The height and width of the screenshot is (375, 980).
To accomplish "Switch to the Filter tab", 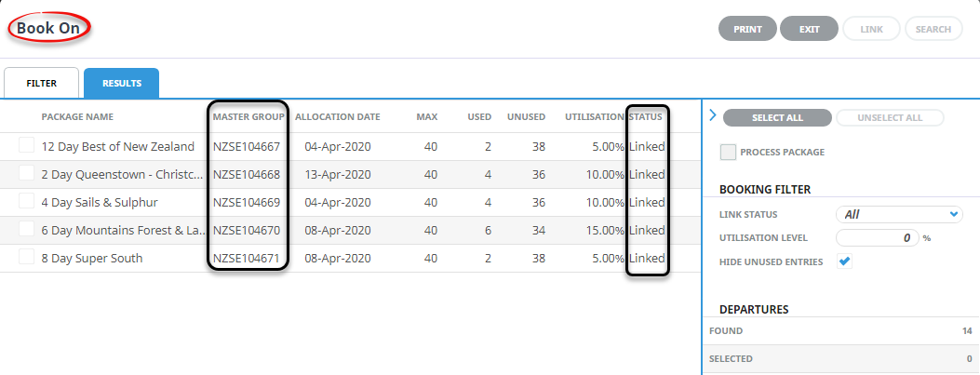I will (x=41, y=83).
